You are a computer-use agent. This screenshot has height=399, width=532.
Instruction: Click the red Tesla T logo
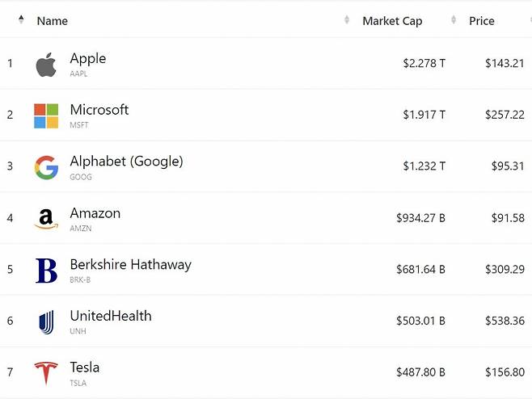pos(46,373)
